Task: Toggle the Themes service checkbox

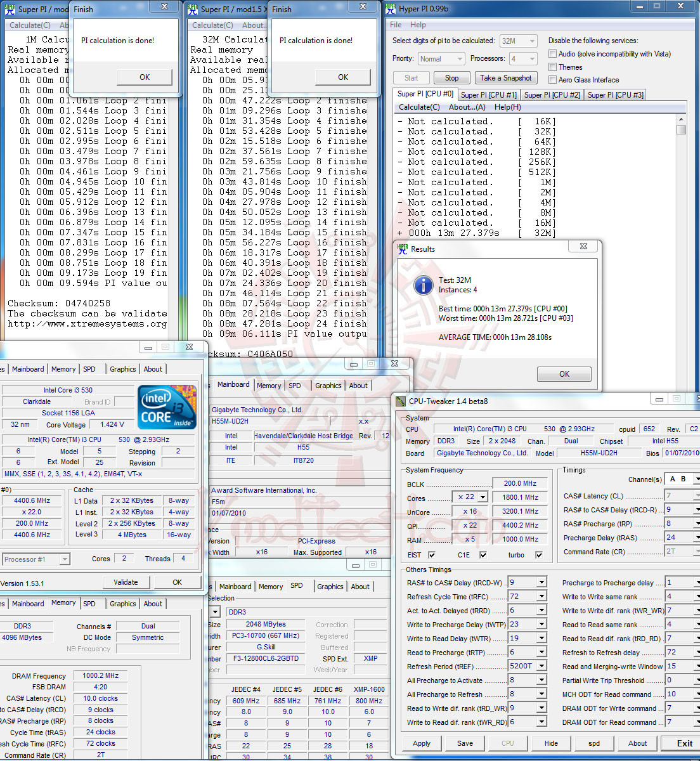Action: 553,67
